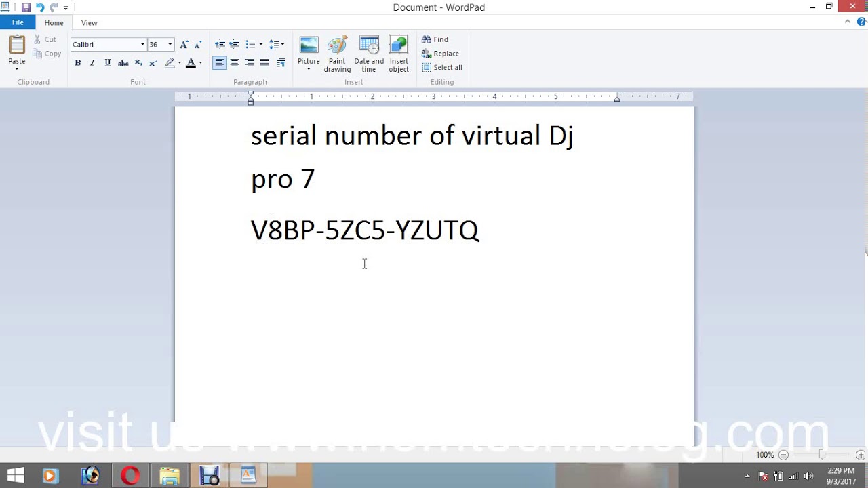
Task: Click the volume speaker tray icon
Action: tap(808, 476)
